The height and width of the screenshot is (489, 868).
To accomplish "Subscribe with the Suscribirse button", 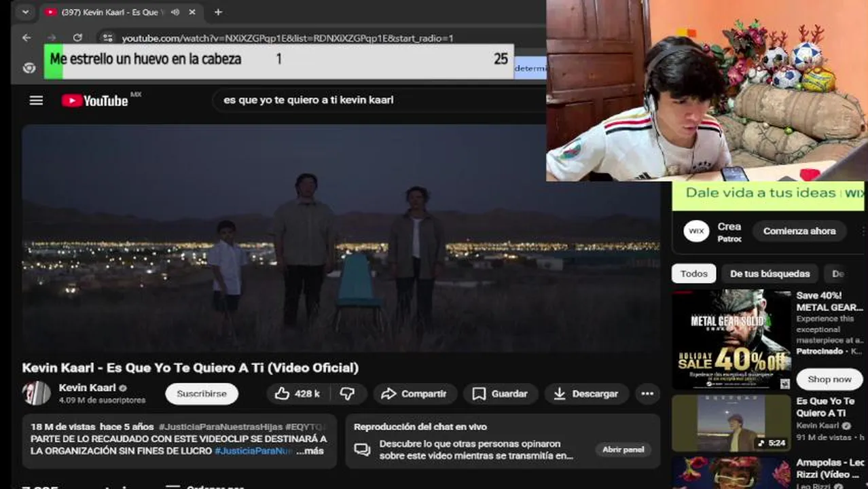I will click(x=202, y=394).
